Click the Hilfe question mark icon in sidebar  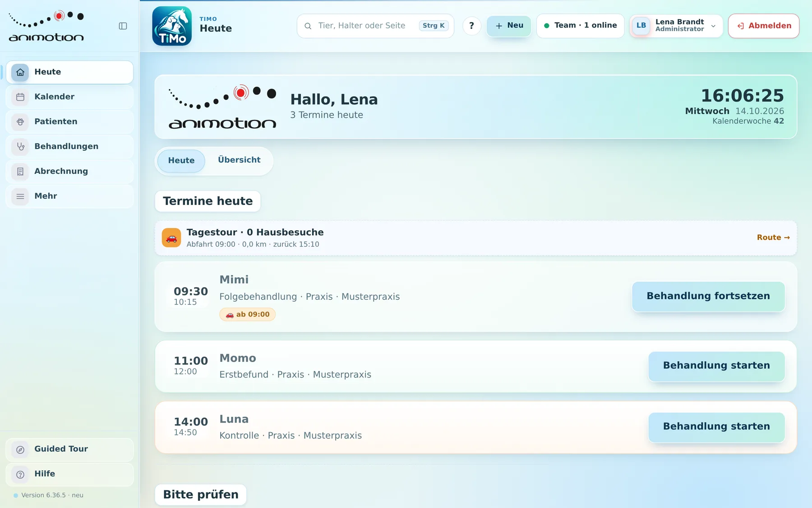click(20, 474)
